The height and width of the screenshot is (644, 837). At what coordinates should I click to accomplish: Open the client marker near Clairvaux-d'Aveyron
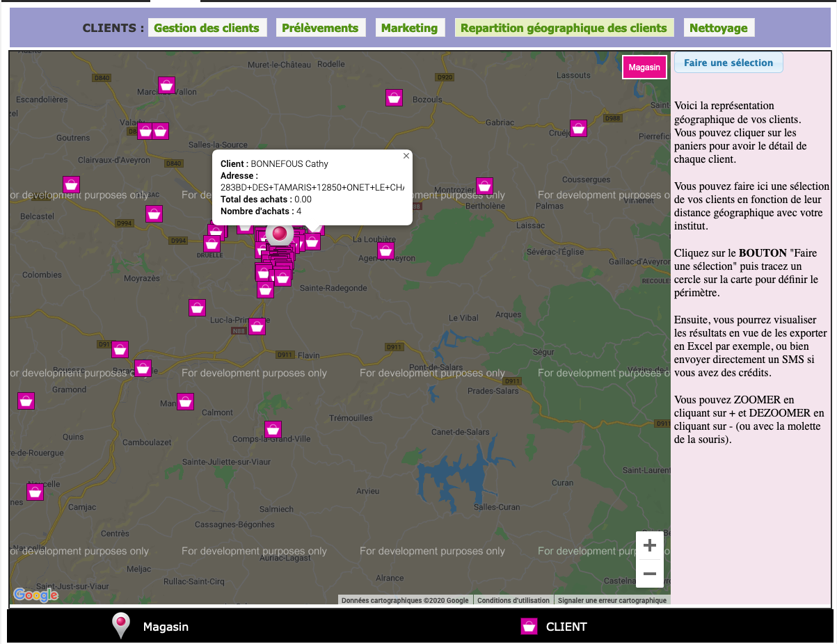pyautogui.click(x=71, y=184)
